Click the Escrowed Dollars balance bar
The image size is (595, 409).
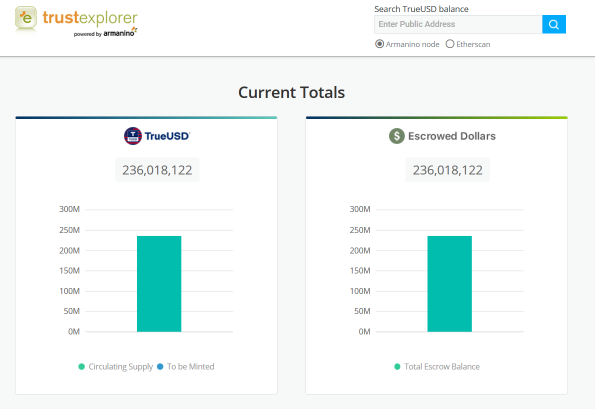[450, 284]
